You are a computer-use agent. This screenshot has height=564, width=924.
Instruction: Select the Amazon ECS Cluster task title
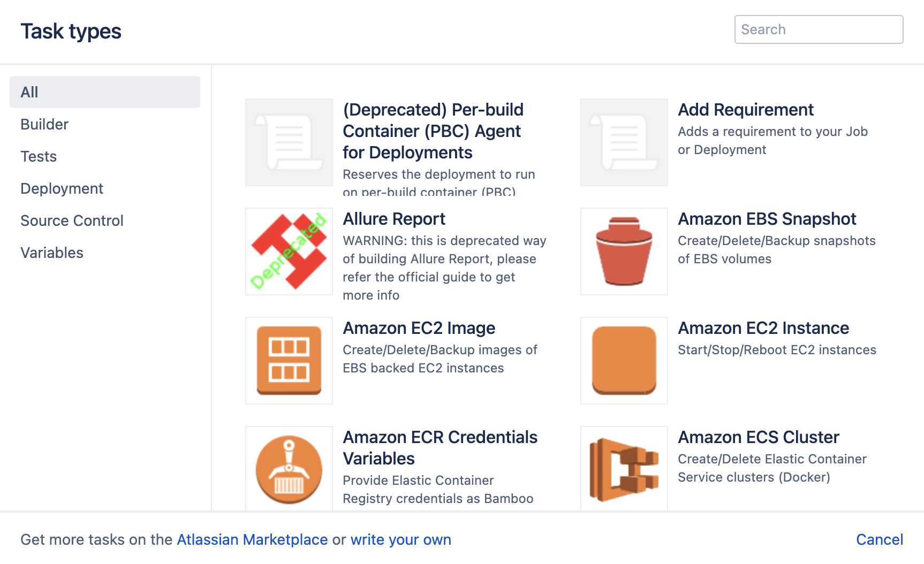click(x=759, y=437)
